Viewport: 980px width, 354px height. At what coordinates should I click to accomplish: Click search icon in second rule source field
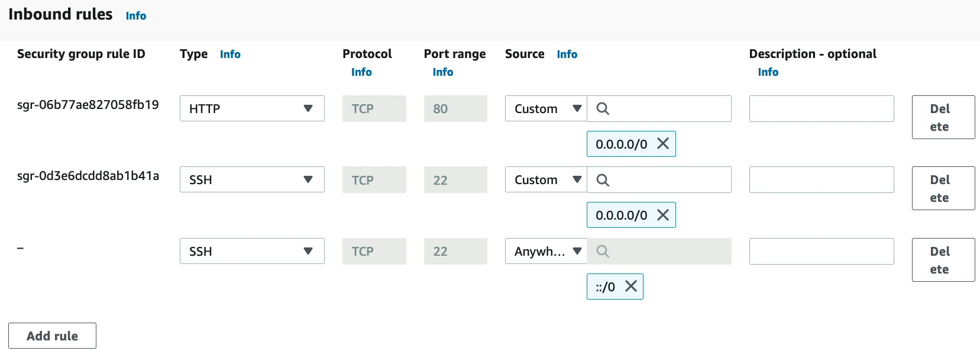tap(603, 180)
